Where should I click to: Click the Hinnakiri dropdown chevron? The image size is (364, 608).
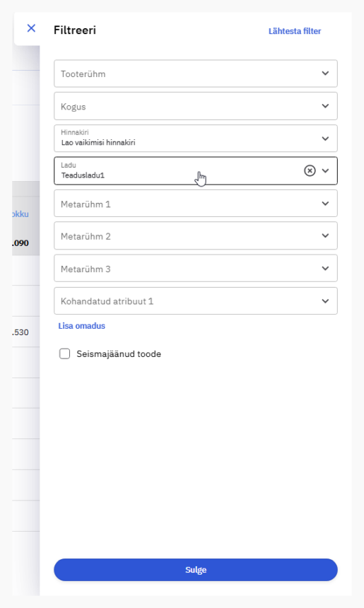click(325, 139)
